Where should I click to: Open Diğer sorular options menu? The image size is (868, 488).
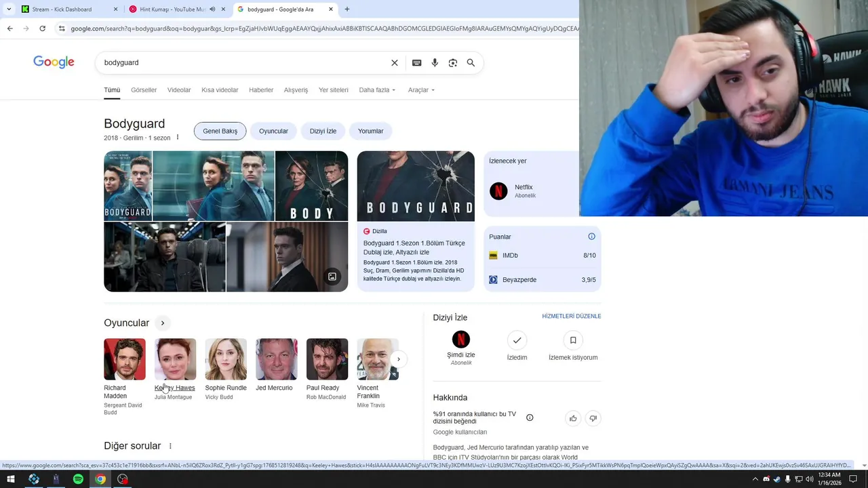pos(170,446)
